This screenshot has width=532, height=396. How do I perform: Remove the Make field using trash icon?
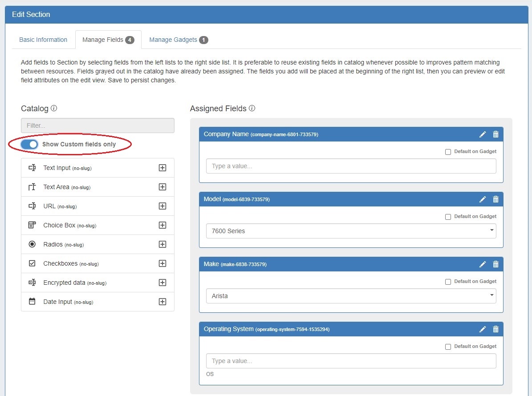pyautogui.click(x=495, y=264)
